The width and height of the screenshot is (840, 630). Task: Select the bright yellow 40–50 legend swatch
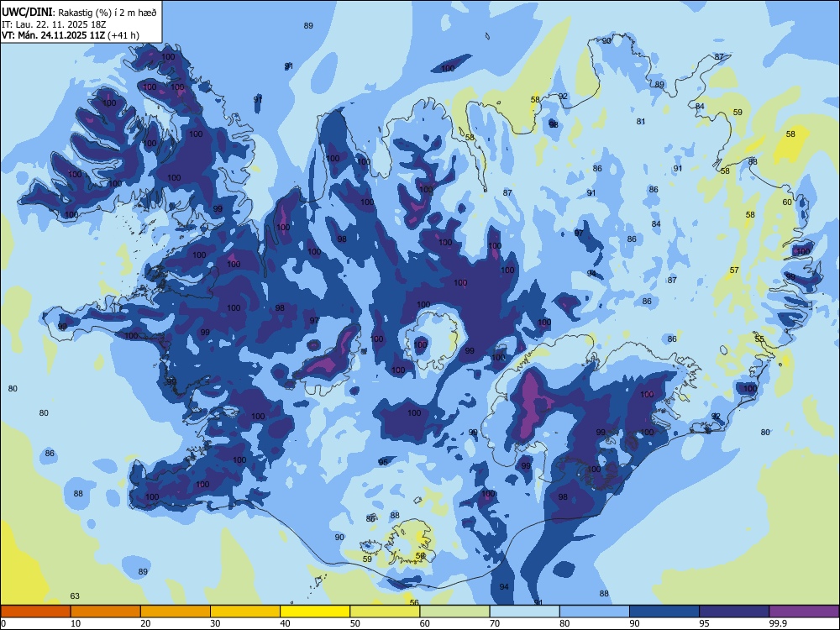(x=315, y=612)
